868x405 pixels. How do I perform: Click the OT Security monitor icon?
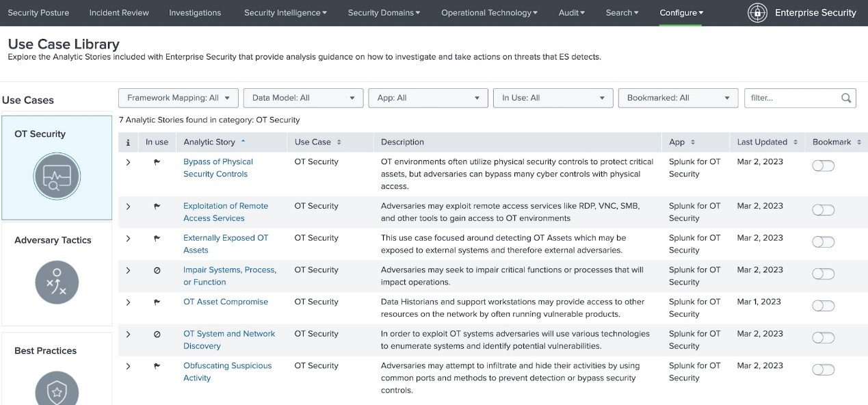coord(57,177)
